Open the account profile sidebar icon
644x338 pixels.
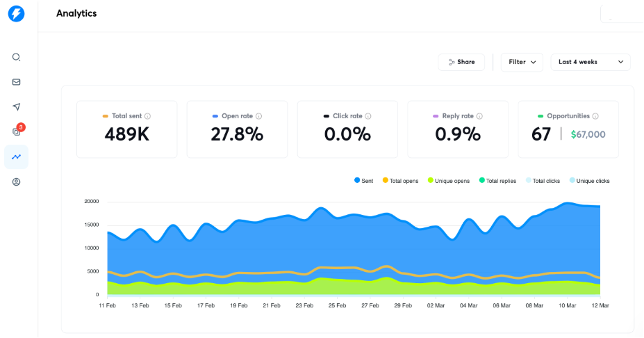click(x=17, y=182)
